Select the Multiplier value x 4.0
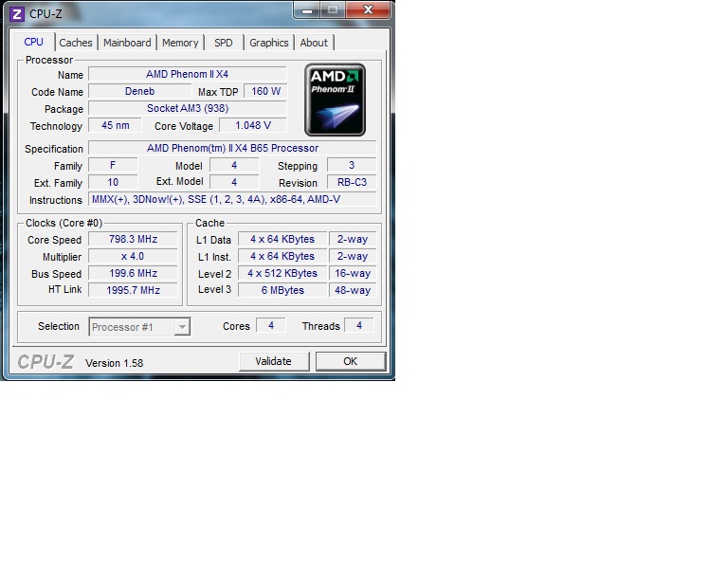The image size is (728, 582). click(133, 256)
